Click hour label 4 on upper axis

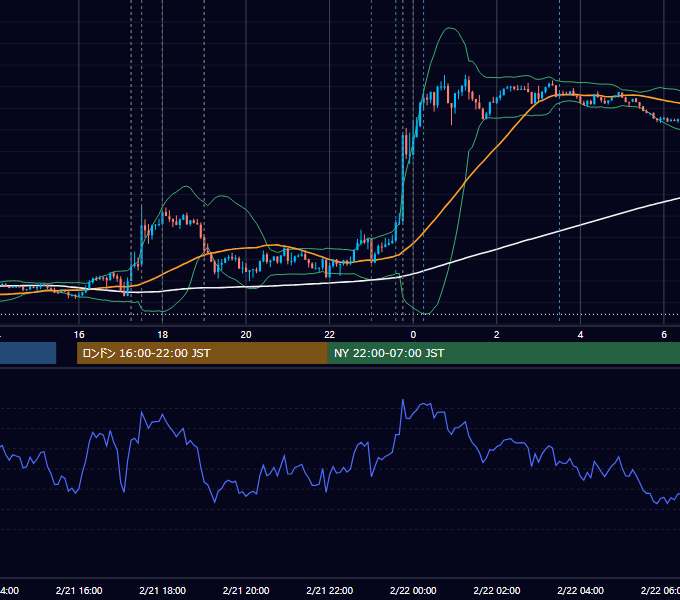pyautogui.click(x=580, y=335)
